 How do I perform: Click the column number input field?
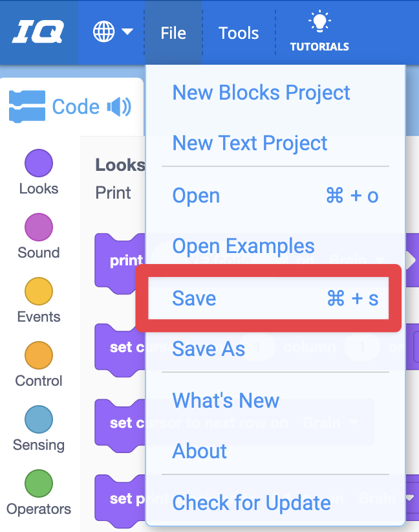pos(361,348)
